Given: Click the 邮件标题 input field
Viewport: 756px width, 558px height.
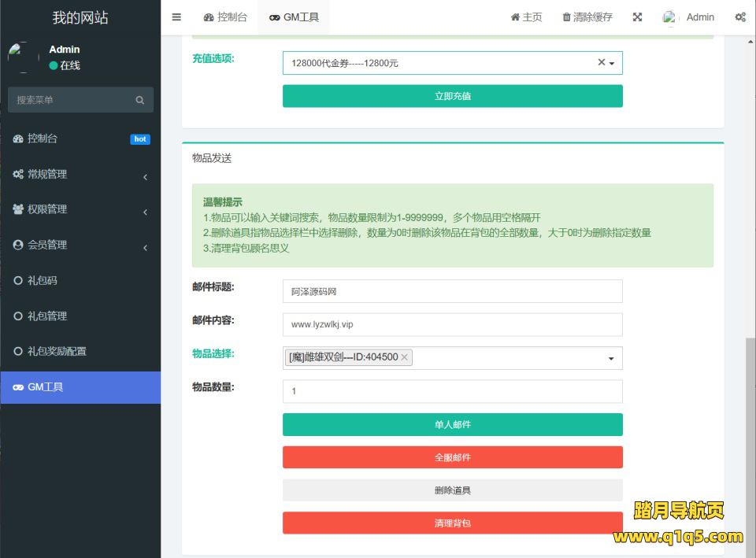Looking at the screenshot, I should pos(452,291).
